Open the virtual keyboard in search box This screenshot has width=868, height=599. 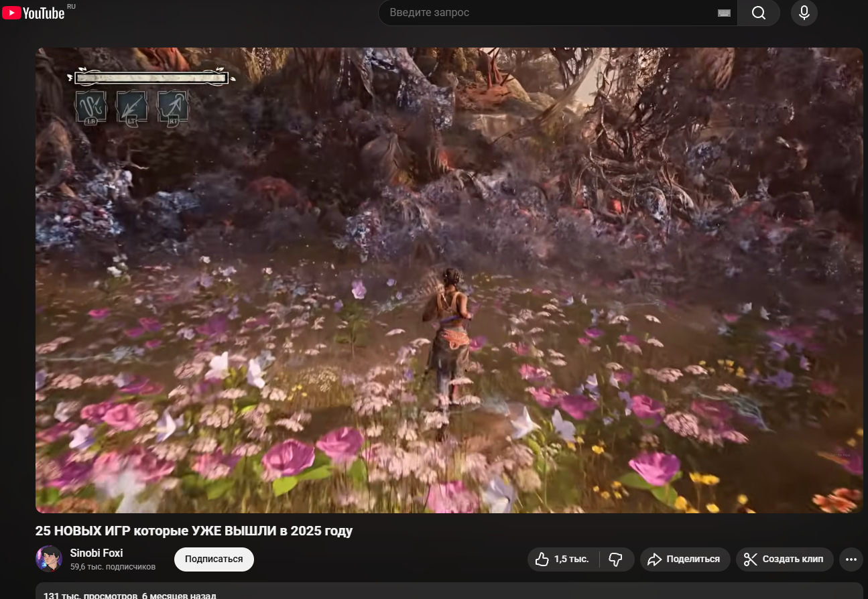[x=723, y=13]
